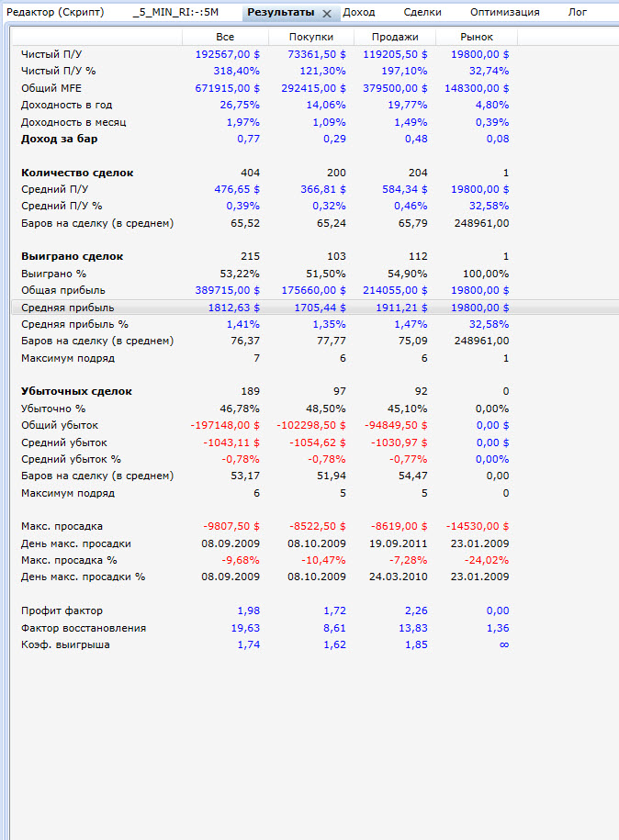Select the highlighted Средняя прибыль row label

68,308
